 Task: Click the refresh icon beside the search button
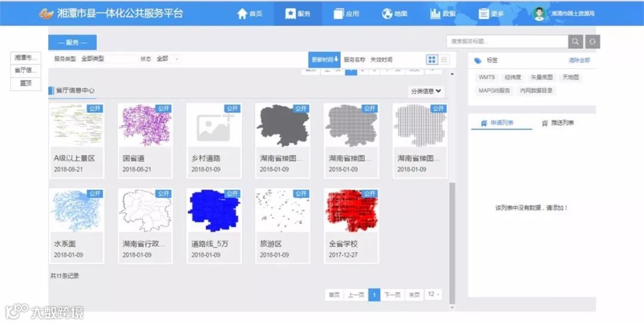point(592,42)
